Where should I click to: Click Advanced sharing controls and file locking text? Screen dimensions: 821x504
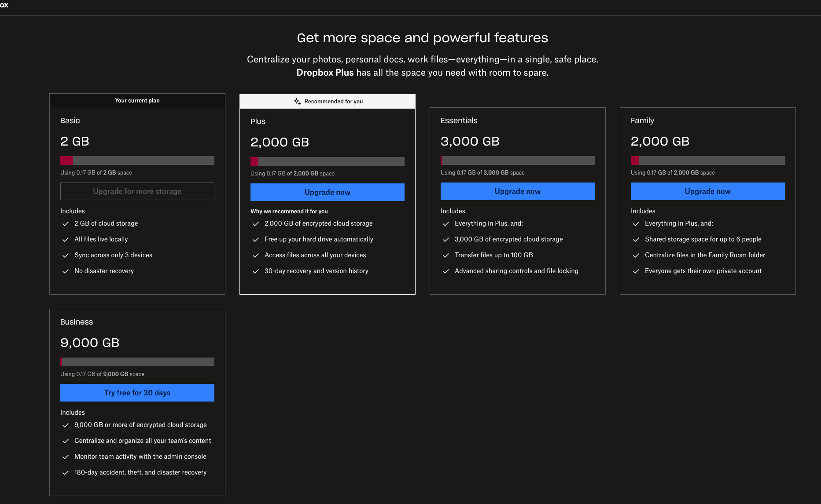coord(516,271)
